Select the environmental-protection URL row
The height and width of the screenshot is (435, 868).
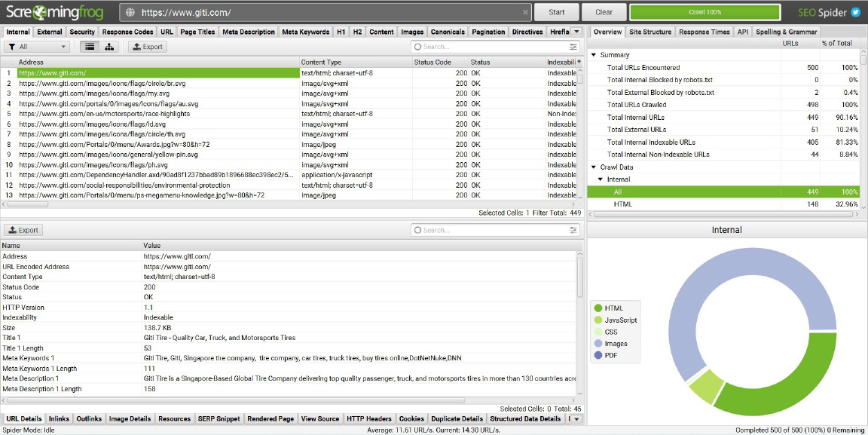point(288,185)
